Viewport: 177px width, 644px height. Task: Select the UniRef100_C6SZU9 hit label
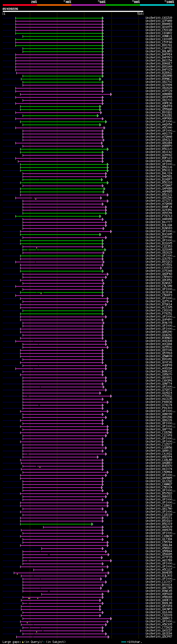tap(159, 18)
